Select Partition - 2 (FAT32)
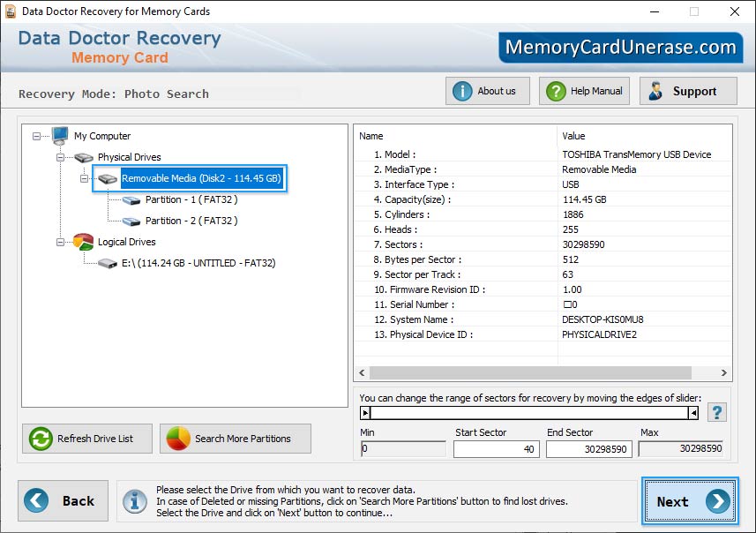 pos(191,221)
